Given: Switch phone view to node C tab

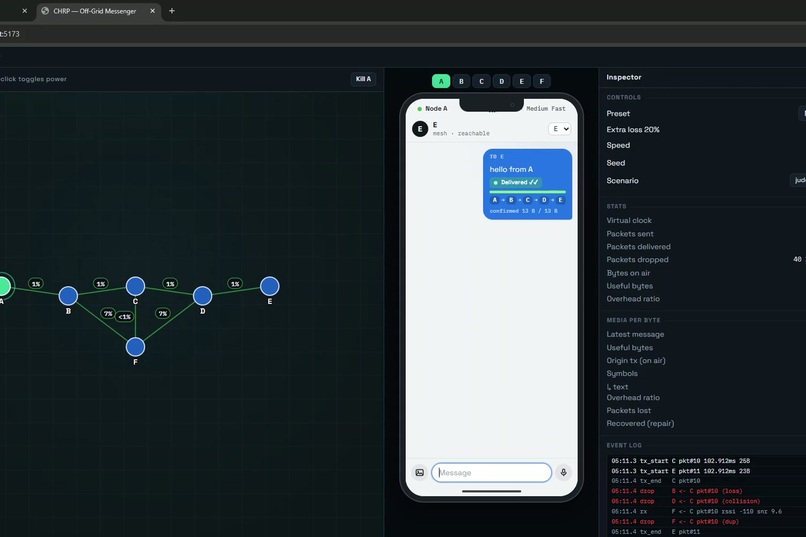Looking at the screenshot, I should 481,81.
